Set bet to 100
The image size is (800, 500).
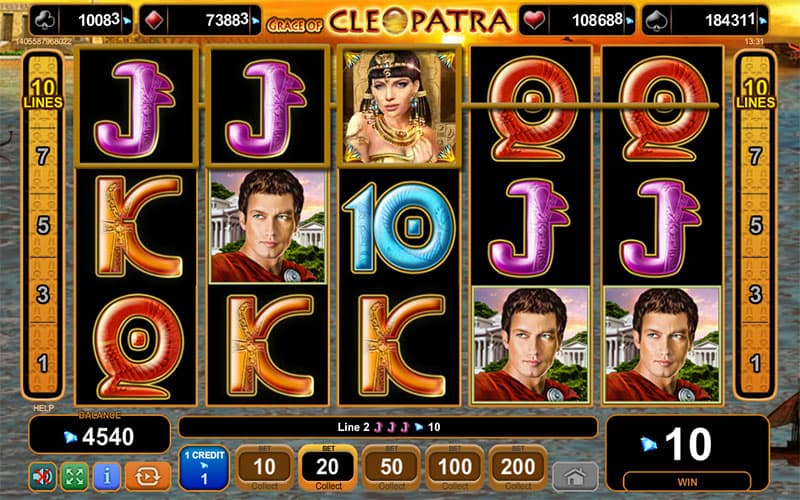click(x=454, y=468)
